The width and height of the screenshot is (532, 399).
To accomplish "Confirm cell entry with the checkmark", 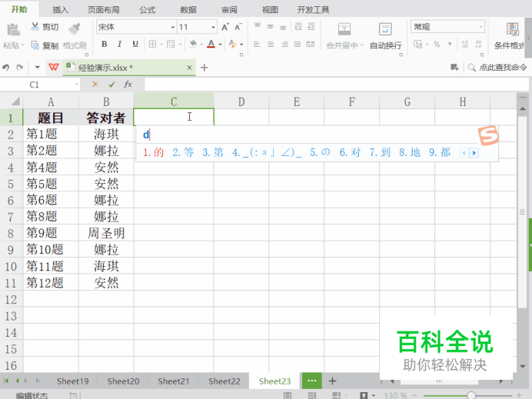I will point(111,84).
